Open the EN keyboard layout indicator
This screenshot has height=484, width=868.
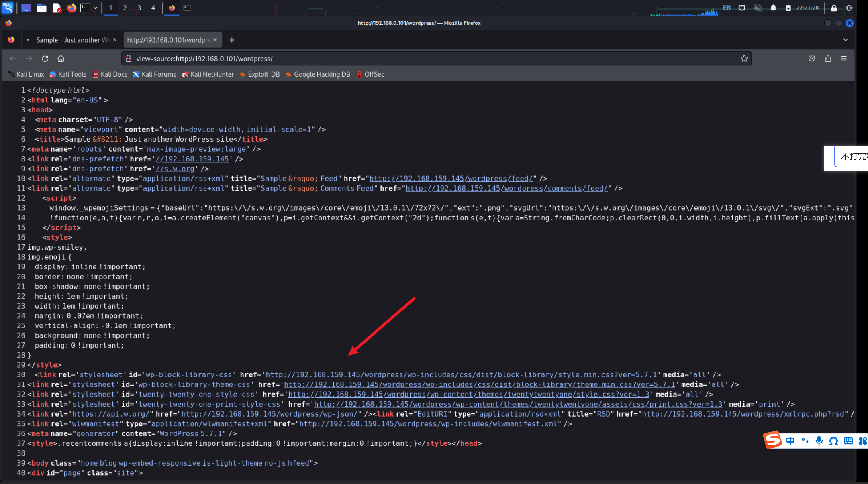pyautogui.click(x=727, y=8)
